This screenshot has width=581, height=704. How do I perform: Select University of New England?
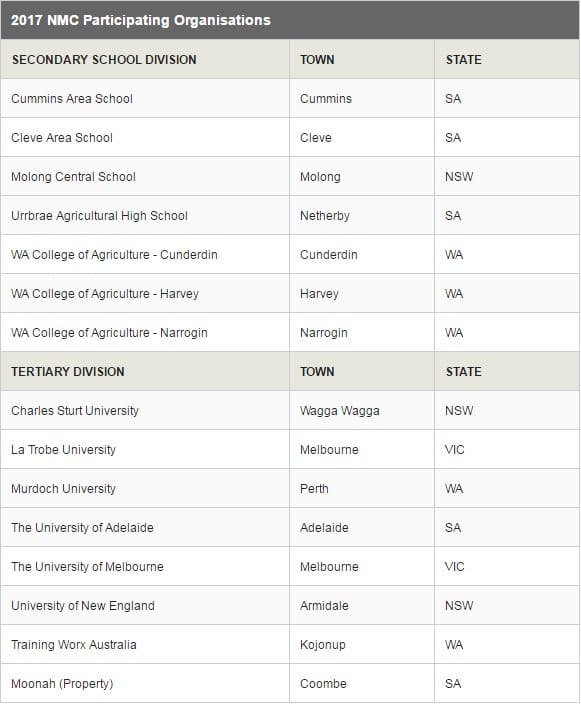pos(83,606)
